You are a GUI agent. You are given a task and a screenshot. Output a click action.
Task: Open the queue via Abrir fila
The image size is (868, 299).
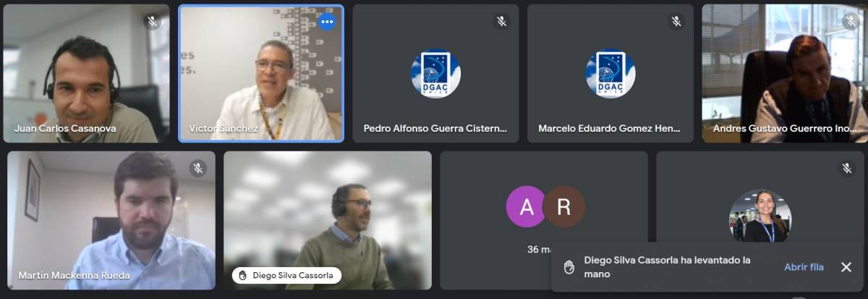tap(804, 267)
